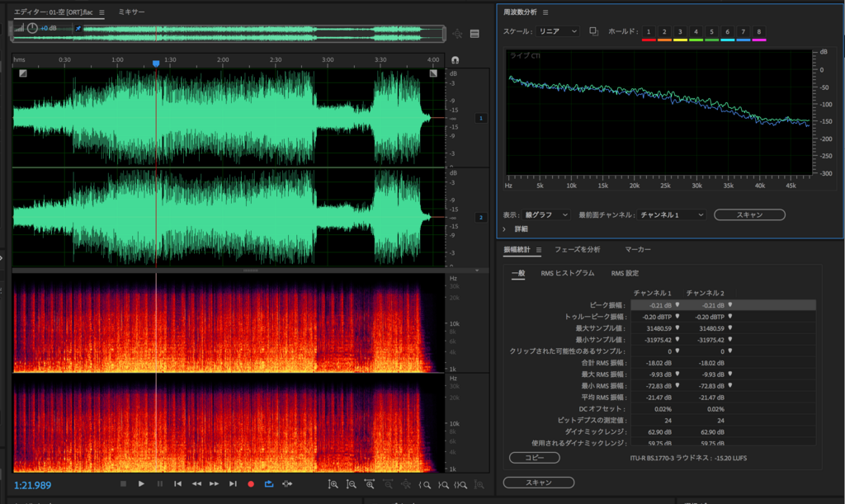
Task: Toggle Hold button 5 (green)
Action: tap(712, 32)
